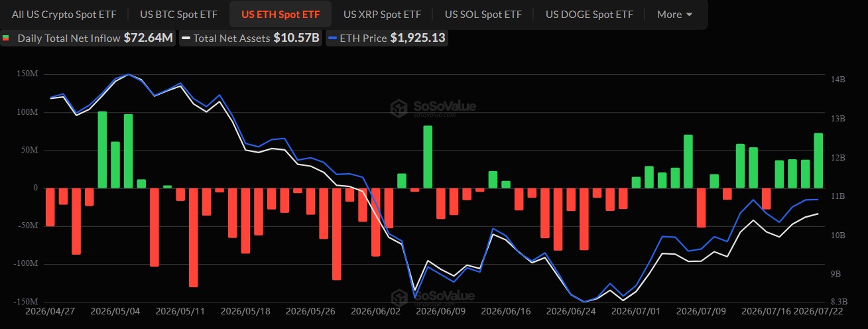Open the US DOGE Spot ETF tab
Viewport: 868px width, 329px height.
point(589,14)
